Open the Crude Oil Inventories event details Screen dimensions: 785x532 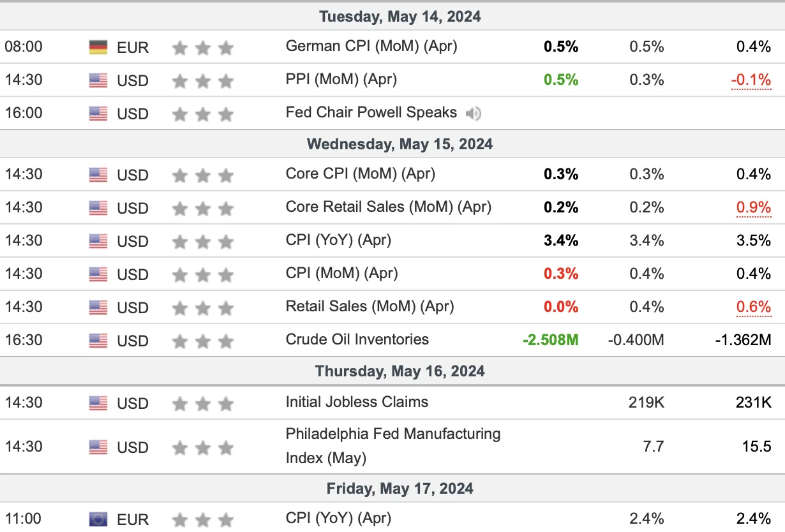(x=357, y=339)
